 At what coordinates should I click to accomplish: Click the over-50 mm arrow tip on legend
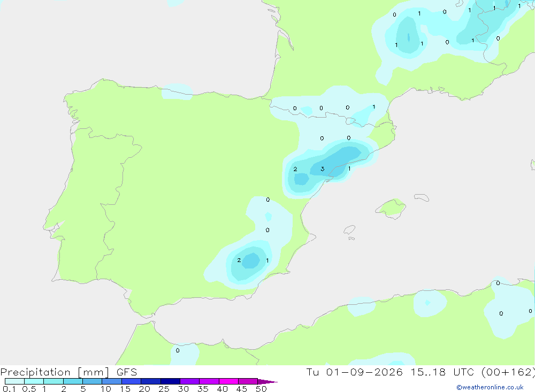267,381
